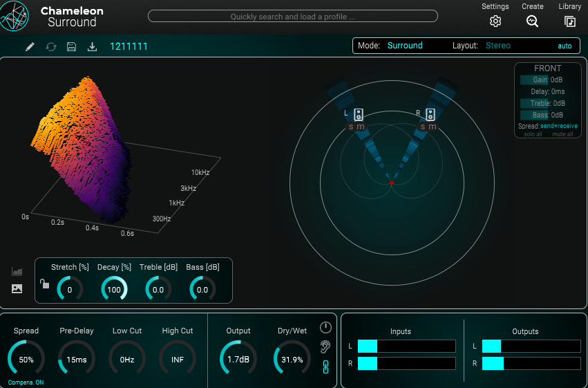The image size is (588, 388).
Task: Toggle the padlock on reverb controls
Action: click(x=45, y=284)
